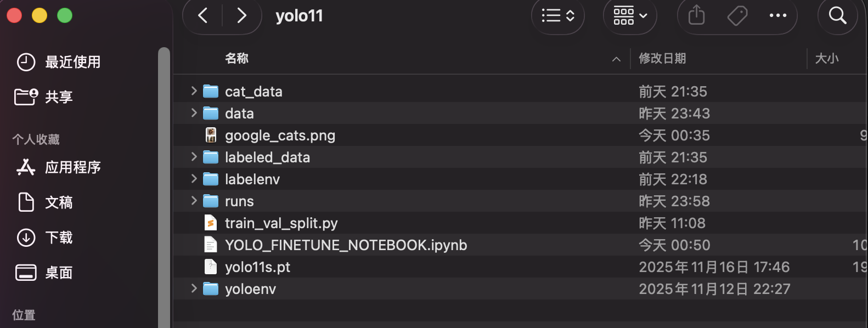This screenshot has height=328, width=868.
Task: Open the group-by grid dropdown
Action: click(x=630, y=15)
